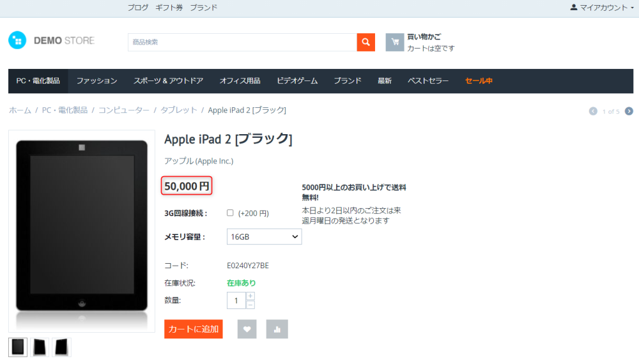Select the third angled thumbnail
This screenshot has height=364, width=639.
pos(61,347)
